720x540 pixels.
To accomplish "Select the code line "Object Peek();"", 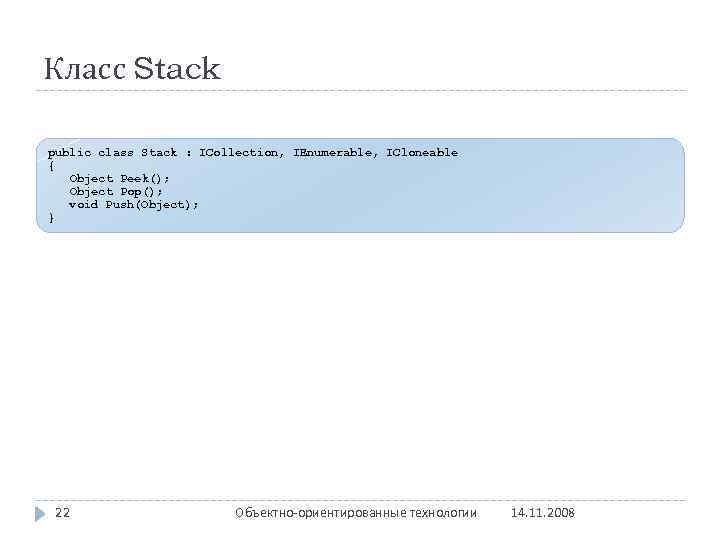I will 119,178.
